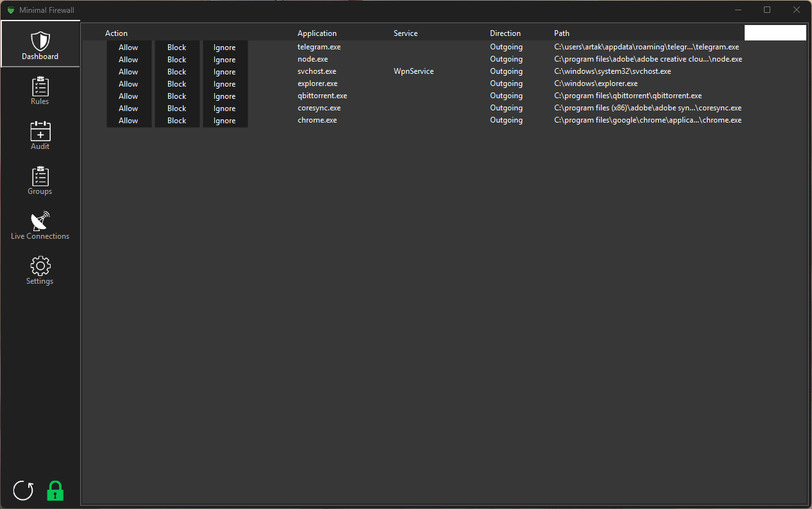The image size is (812, 509).
Task: Sort list by Application column header
Action: point(317,33)
